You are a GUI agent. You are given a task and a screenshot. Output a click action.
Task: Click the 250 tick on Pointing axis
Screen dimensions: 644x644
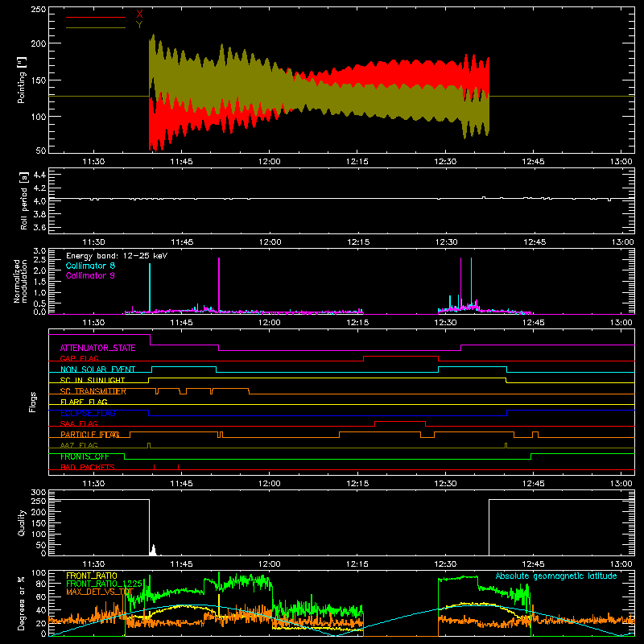(38, 10)
